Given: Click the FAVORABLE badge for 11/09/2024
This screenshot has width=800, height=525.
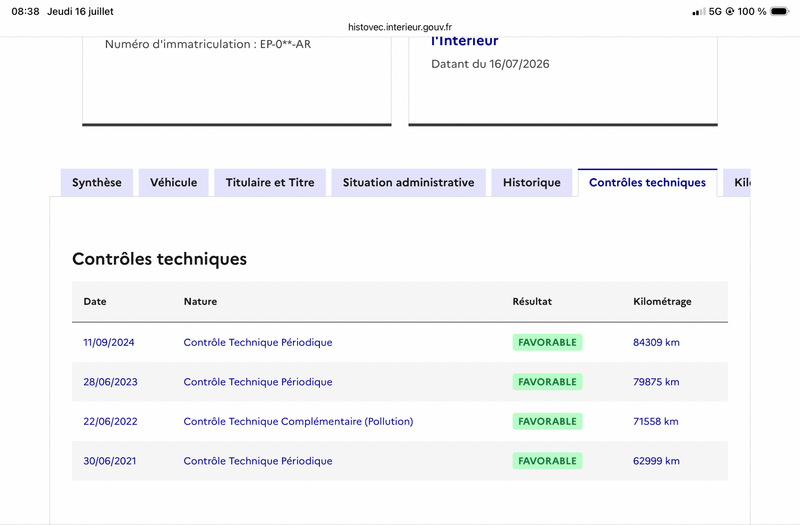Looking at the screenshot, I should [547, 342].
